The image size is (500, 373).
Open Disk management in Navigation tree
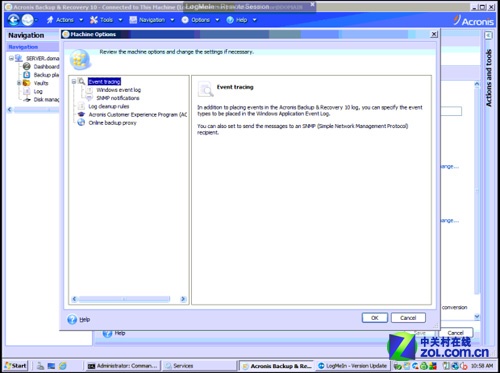pos(46,99)
